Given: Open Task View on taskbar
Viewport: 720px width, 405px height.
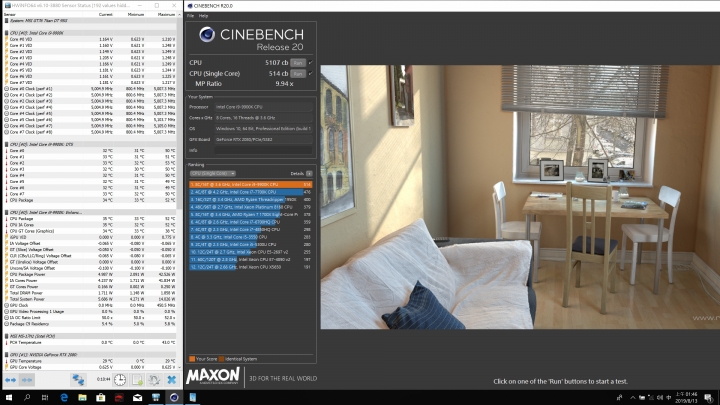Looking at the screenshot, I should (x=45, y=397).
